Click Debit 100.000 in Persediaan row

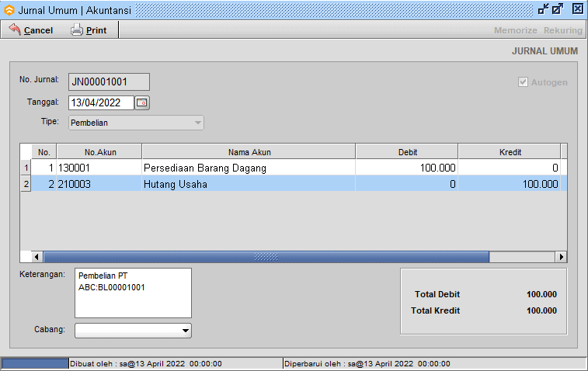pyautogui.click(x=406, y=168)
